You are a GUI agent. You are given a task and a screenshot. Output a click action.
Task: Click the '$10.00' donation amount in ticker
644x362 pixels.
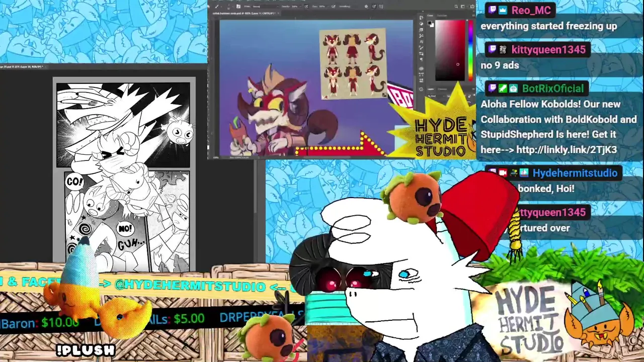click(60, 322)
